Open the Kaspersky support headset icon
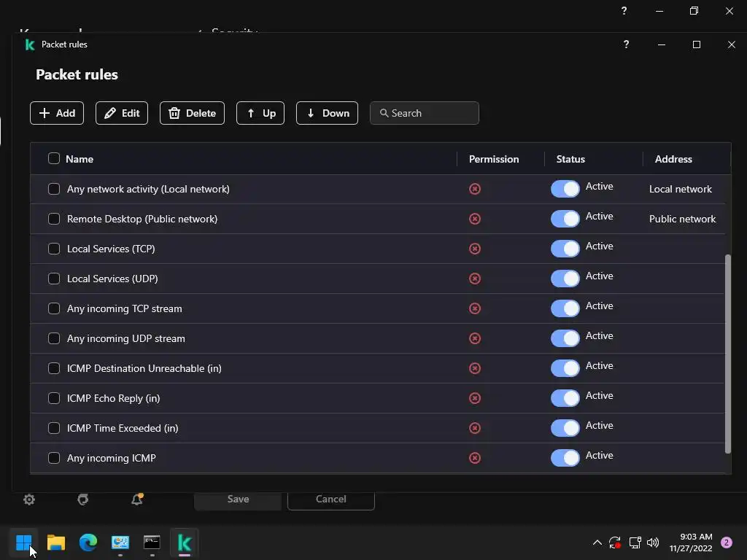Image resolution: width=747 pixels, height=560 pixels. point(83,499)
